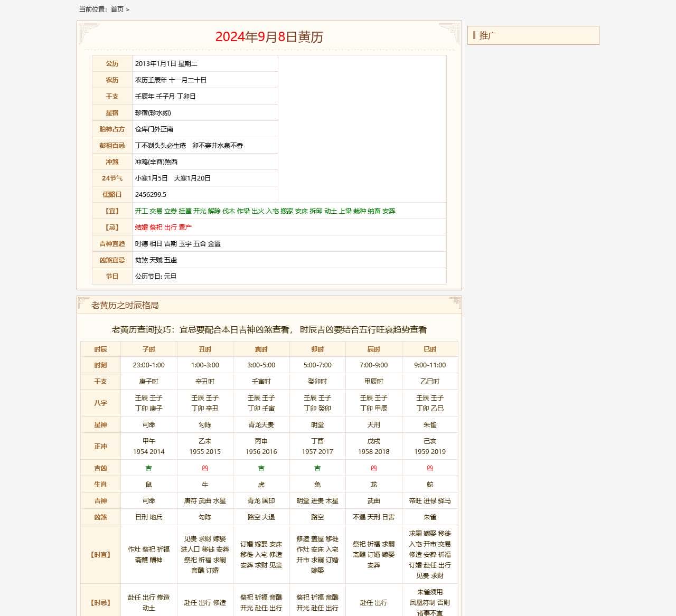Click the 2024年9月8日黄历 page title
The image size is (676, 616).
pyautogui.click(x=269, y=37)
